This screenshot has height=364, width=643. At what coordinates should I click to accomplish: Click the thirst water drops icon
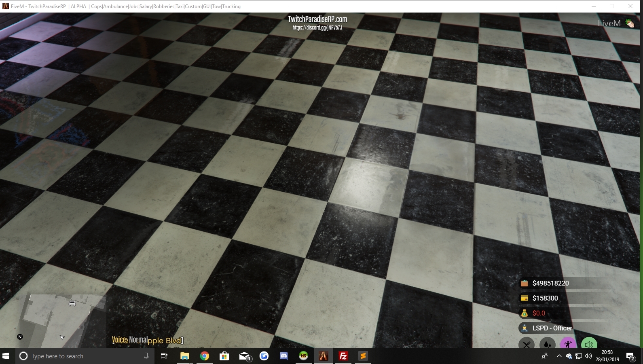pyautogui.click(x=548, y=344)
